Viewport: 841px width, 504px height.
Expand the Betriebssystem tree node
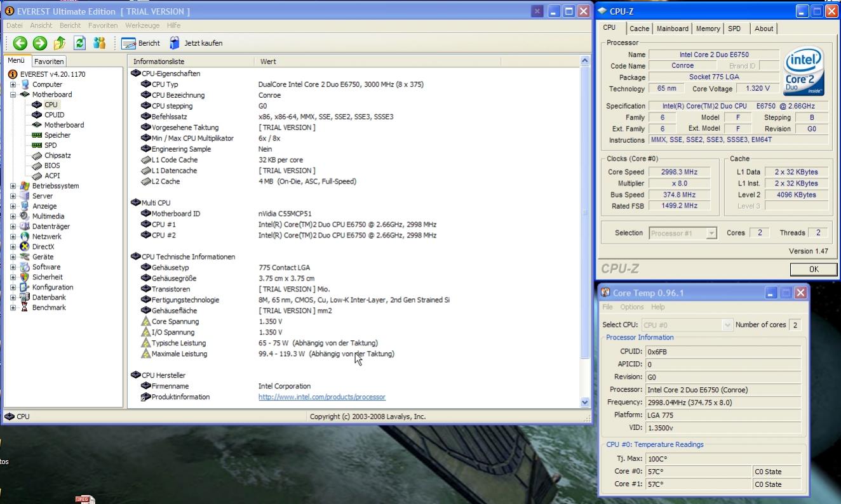pyautogui.click(x=13, y=186)
